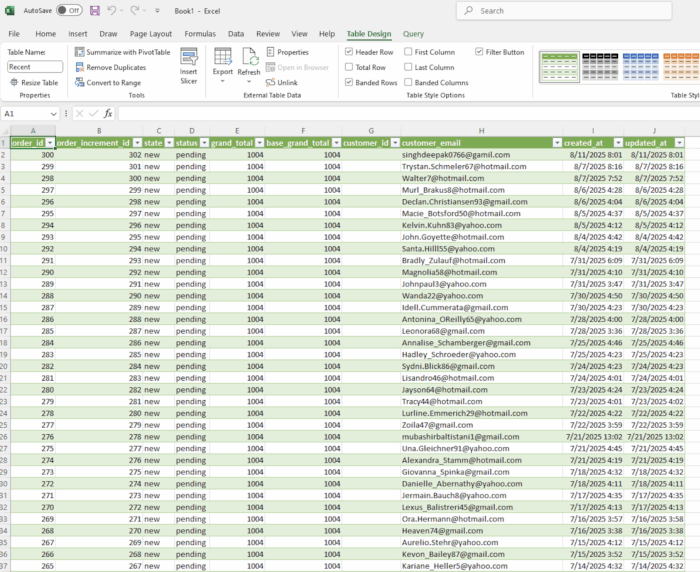
Task: Click Remove Duplicates
Action: tap(111, 67)
